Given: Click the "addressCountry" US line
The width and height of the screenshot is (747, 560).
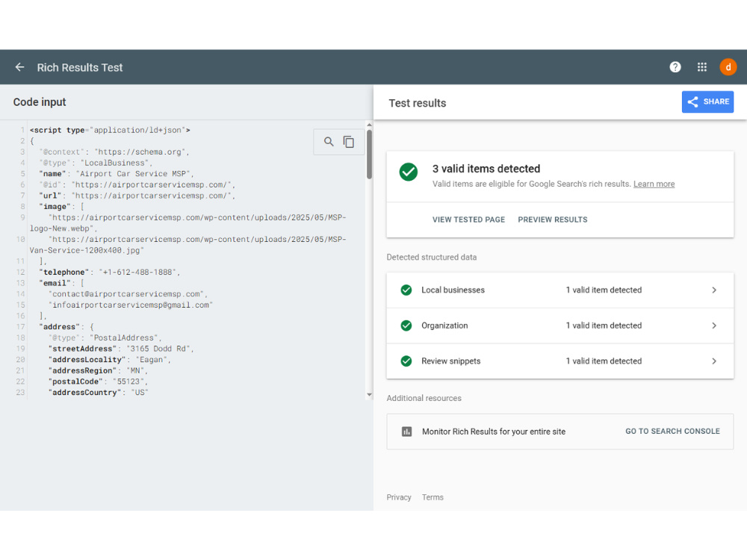Looking at the screenshot, I should click(98, 393).
